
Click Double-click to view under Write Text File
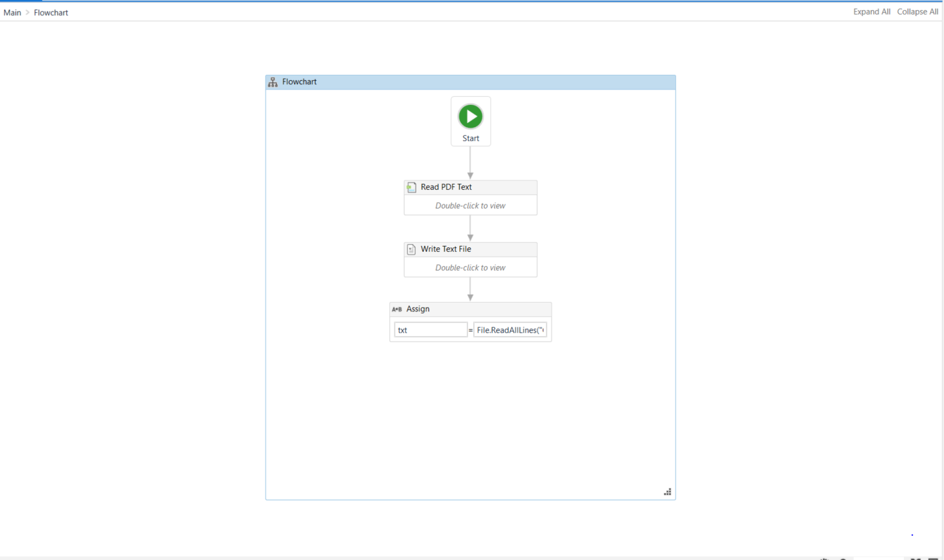pyautogui.click(x=470, y=268)
